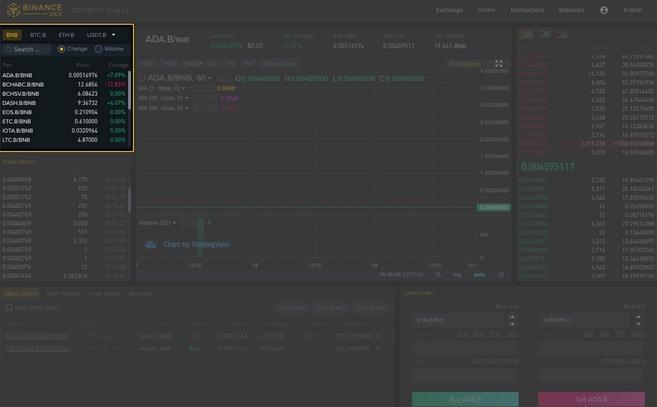657x407 pixels.
Task: Click the Trade History panel scrollbar
Action: click(129, 200)
